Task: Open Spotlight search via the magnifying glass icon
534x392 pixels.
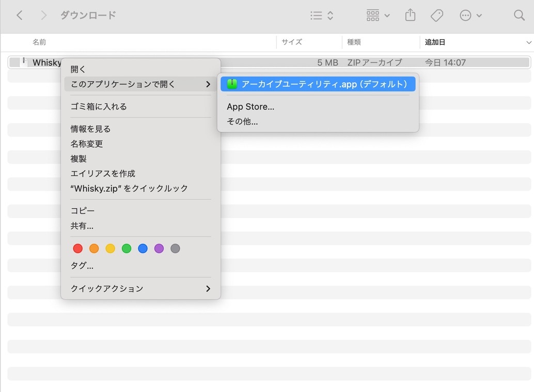Action: tap(519, 15)
